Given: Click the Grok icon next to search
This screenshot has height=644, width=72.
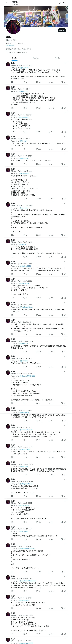Looking at the screenshot, I should click(60, 3).
